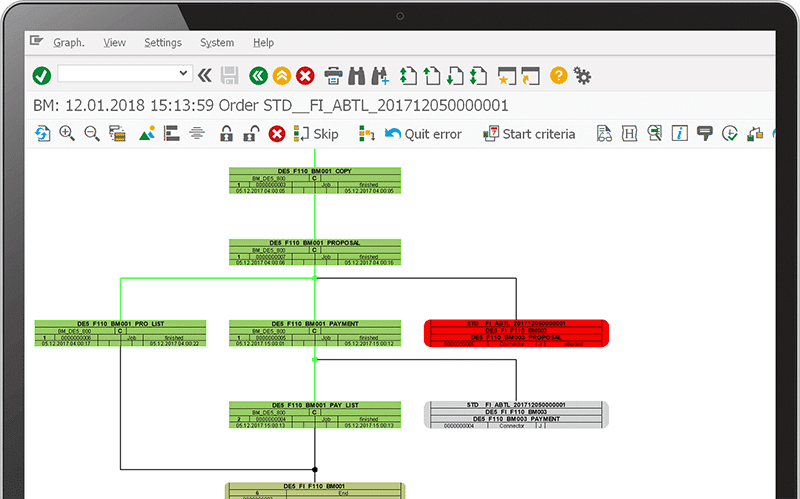800x499 pixels.
Task: Click the red cancel icon beside Skip
Action: pyautogui.click(x=277, y=134)
